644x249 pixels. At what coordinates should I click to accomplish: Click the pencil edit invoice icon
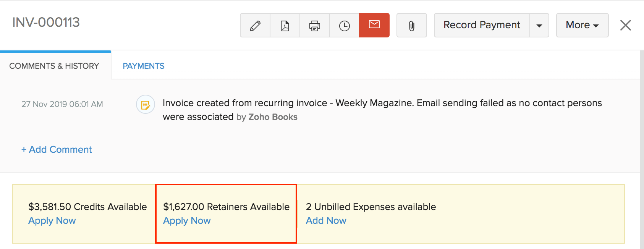coord(255,26)
